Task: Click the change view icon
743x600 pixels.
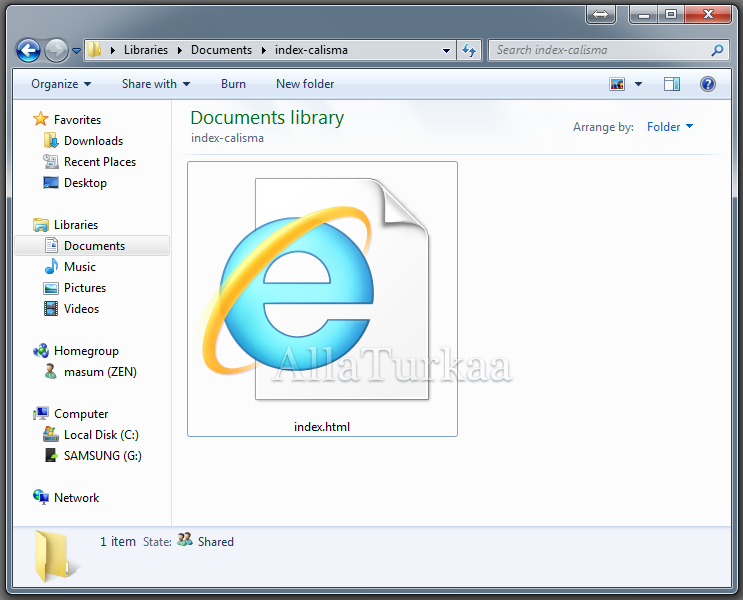Action: tap(618, 85)
